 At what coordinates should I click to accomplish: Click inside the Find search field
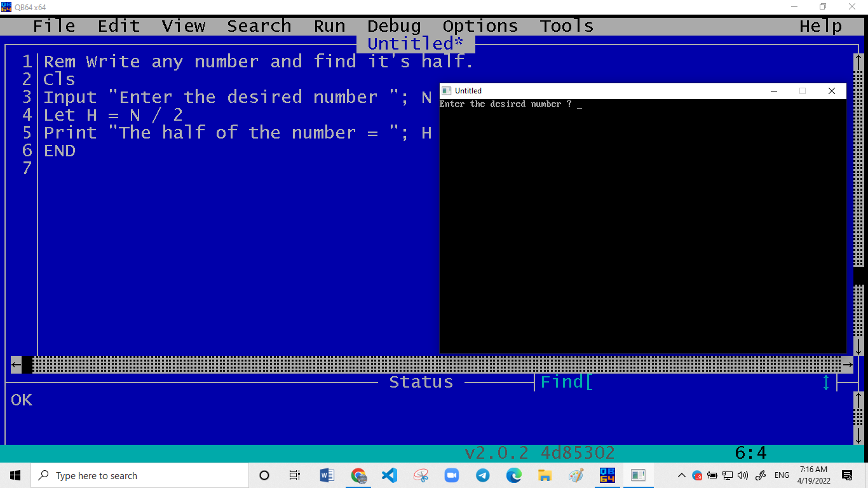[702, 382]
